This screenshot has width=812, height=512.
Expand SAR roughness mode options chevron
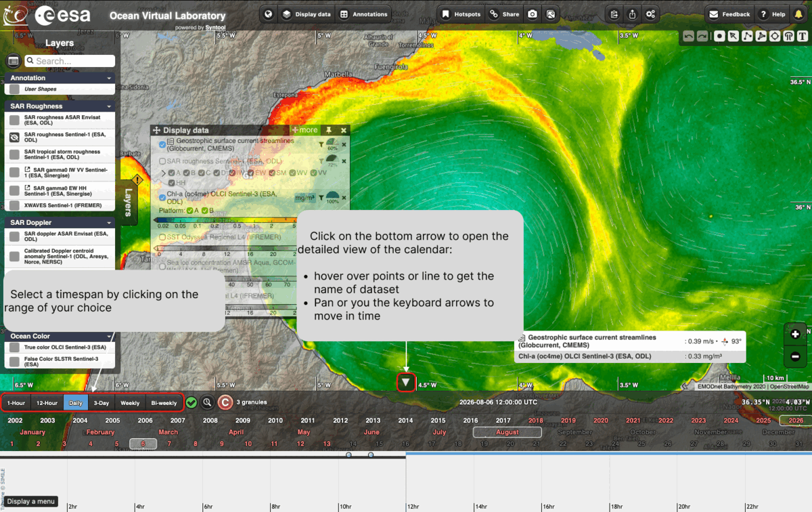[x=162, y=173]
